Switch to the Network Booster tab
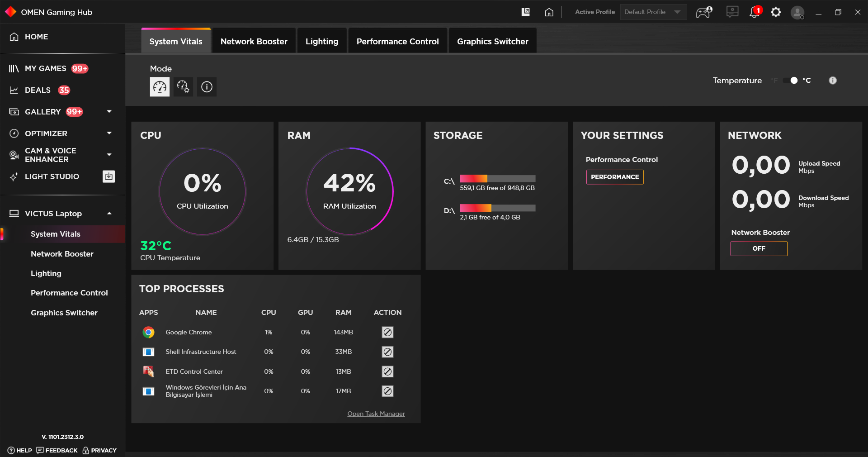Screen dimensions: 868x457 254,41
